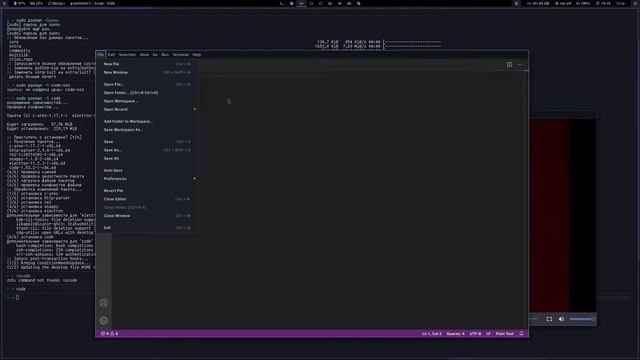Click Ln 1, Col 2 cursor position

pos(431,333)
